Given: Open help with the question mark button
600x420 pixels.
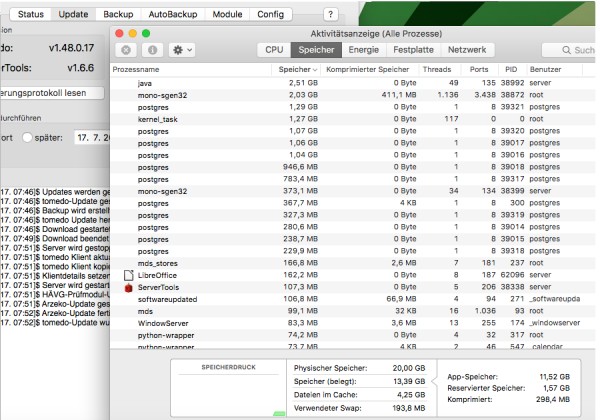Looking at the screenshot, I should coord(331,15).
